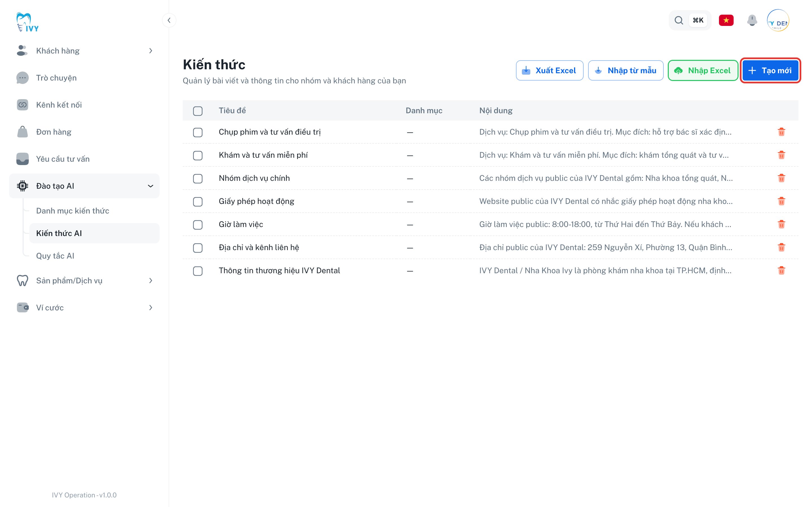This screenshot has width=812, height=507.
Task: Delete the 'Nhóm dịch vụ chính' entry
Action: tap(781, 178)
